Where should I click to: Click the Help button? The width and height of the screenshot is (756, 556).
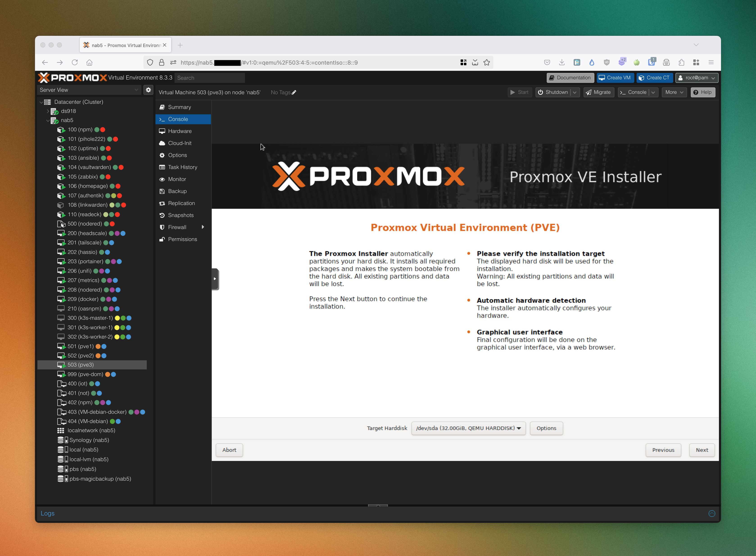coord(703,92)
